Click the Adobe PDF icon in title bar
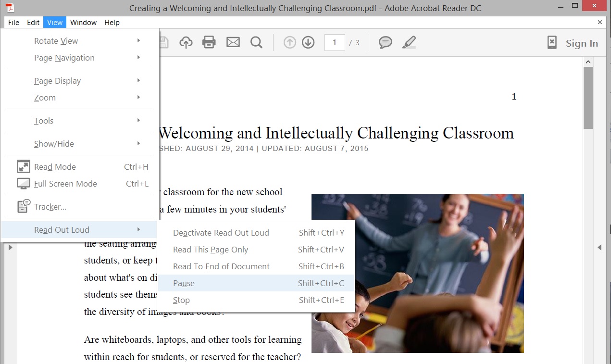The width and height of the screenshot is (611, 364). [x=9, y=7]
